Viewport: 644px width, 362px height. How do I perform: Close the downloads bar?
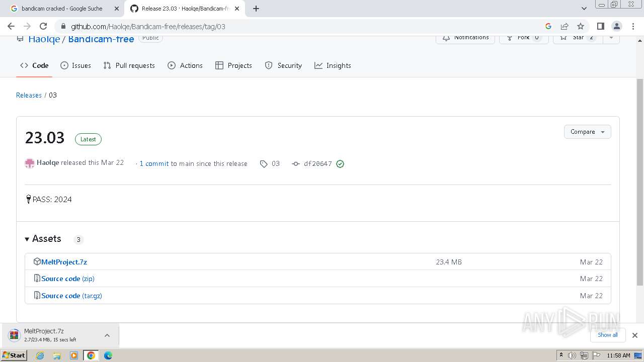[634, 335]
